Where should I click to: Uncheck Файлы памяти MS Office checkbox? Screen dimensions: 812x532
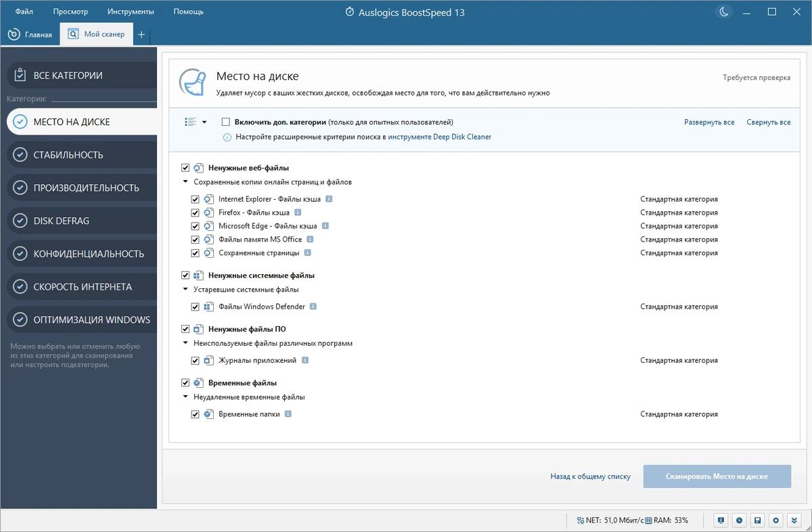click(196, 240)
